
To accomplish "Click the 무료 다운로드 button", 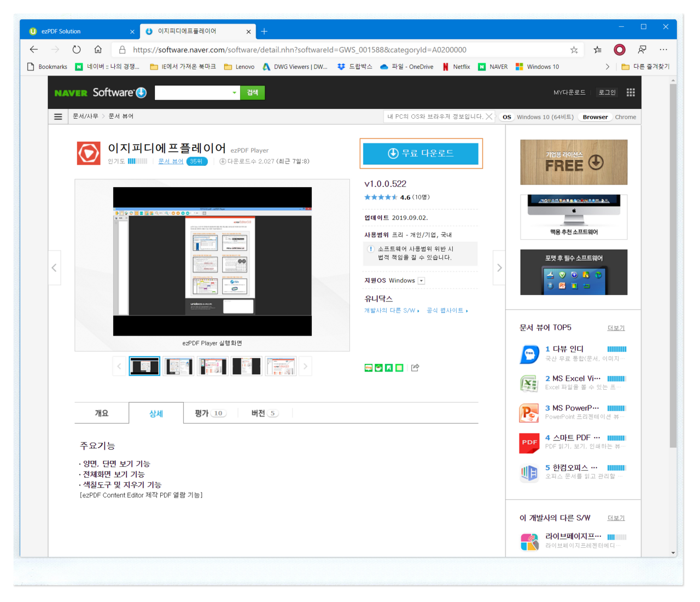I will coord(421,153).
